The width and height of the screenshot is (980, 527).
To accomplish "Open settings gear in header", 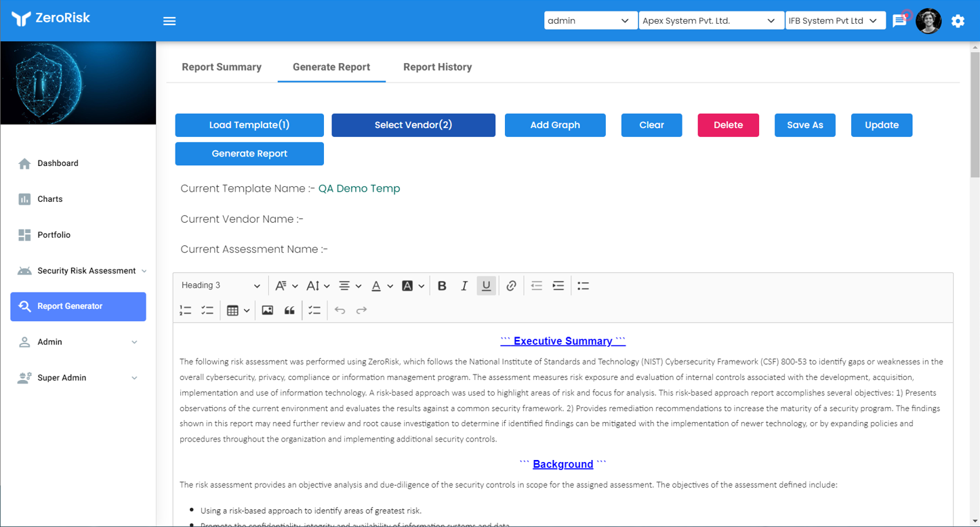I will [958, 21].
